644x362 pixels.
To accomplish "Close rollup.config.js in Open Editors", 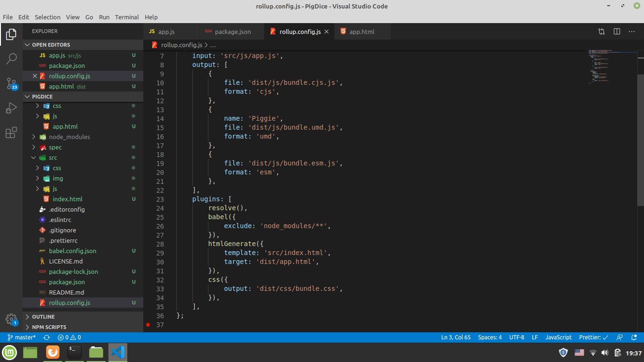I will [35, 76].
